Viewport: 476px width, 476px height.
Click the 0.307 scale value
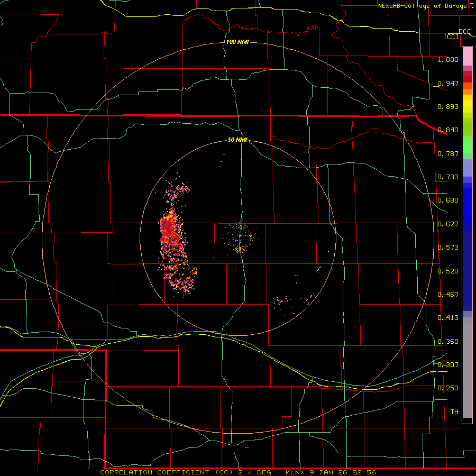pyautogui.click(x=448, y=364)
